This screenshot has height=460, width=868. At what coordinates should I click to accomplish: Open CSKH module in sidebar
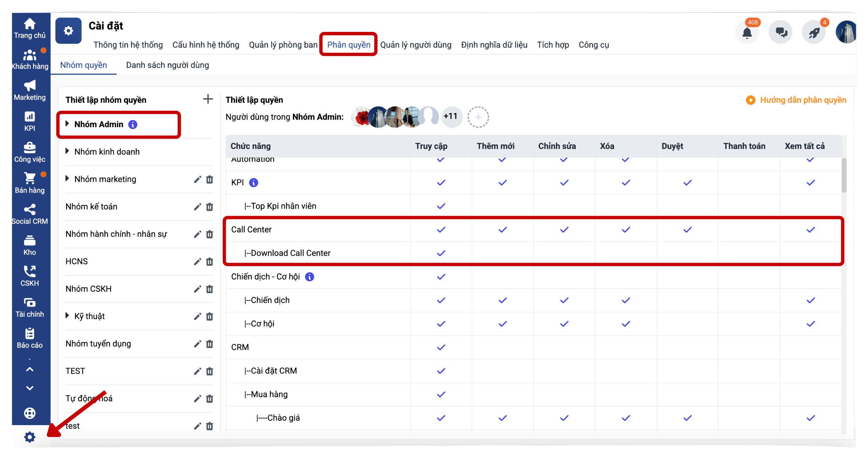[x=29, y=276]
